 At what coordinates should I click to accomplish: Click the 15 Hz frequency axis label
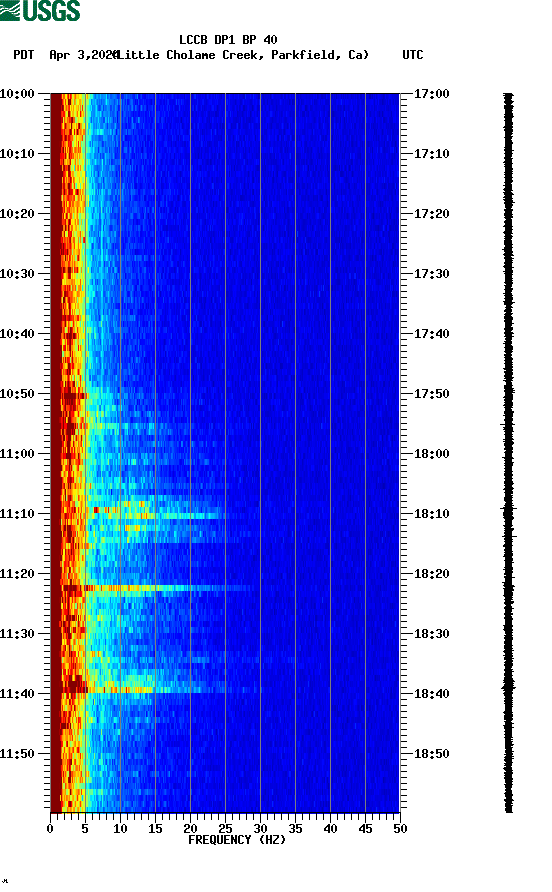coord(155,829)
